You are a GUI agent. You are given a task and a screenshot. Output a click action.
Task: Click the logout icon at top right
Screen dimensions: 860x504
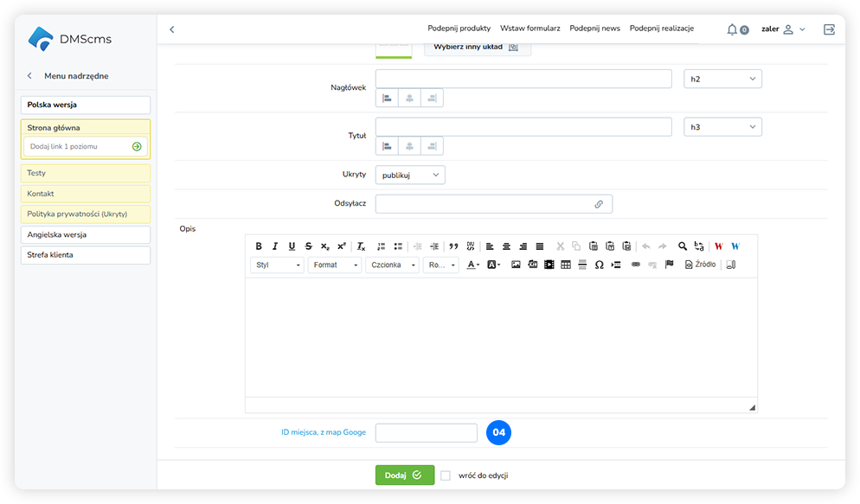[x=829, y=29]
